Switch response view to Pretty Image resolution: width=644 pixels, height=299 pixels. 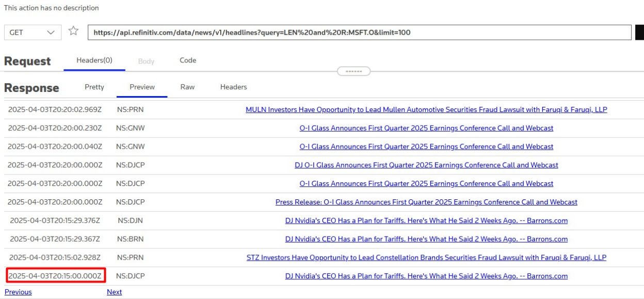pyautogui.click(x=94, y=87)
